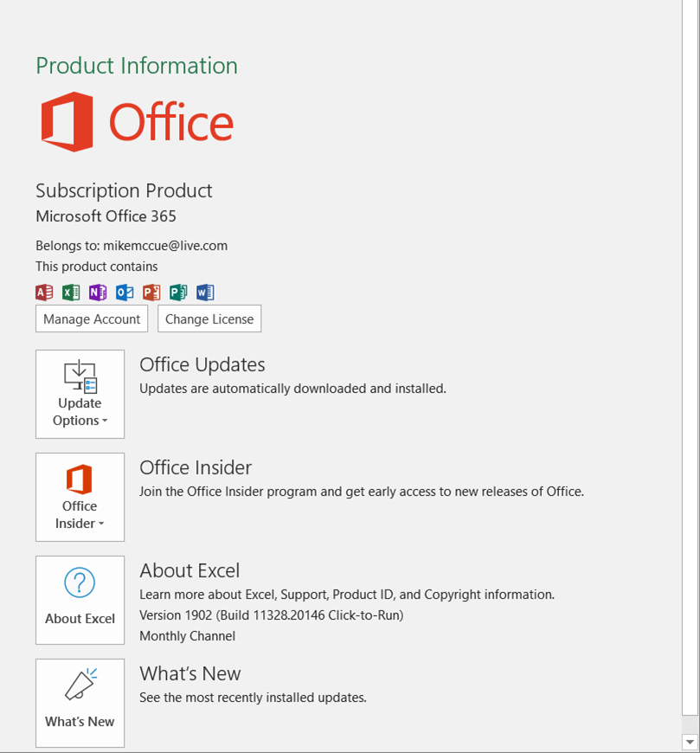The image size is (700, 753).
Task: Click the large Office logo
Action: (x=137, y=122)
